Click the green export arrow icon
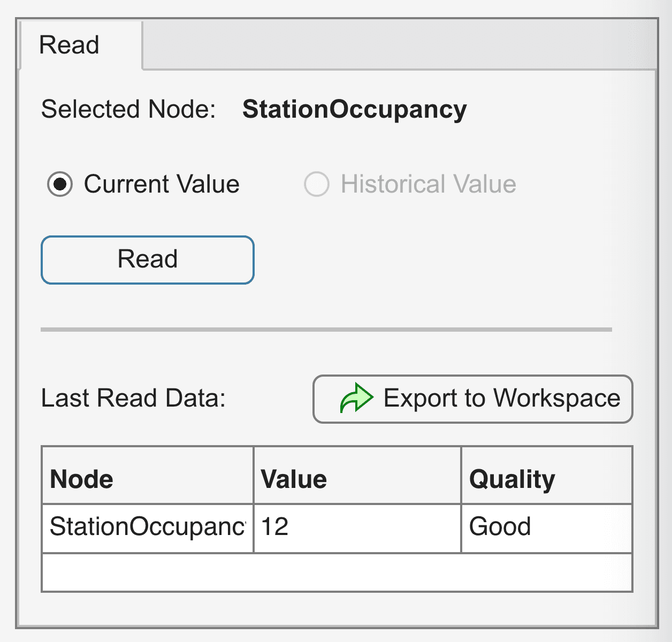 (x=356, y=399)
